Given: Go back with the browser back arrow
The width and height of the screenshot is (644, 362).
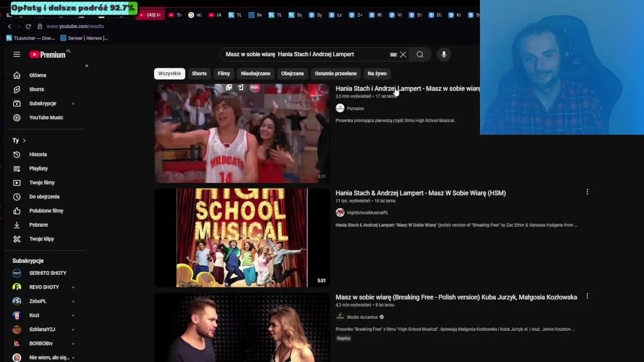Looking at the screenshot, I should [9, 26].
